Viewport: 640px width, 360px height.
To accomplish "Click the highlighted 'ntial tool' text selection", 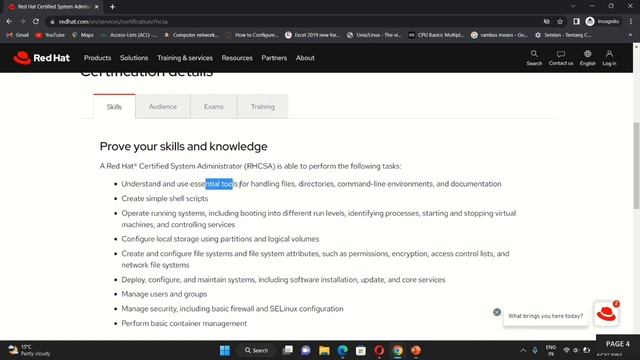I will coord(219,184).
